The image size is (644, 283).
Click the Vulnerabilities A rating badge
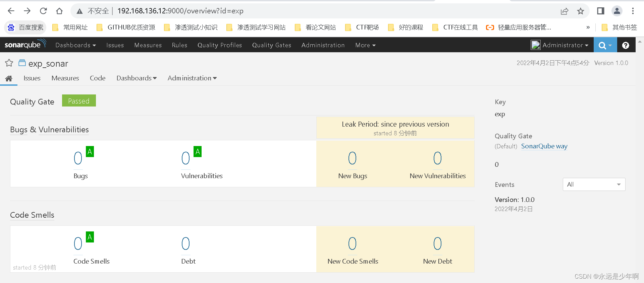point(198,152)
